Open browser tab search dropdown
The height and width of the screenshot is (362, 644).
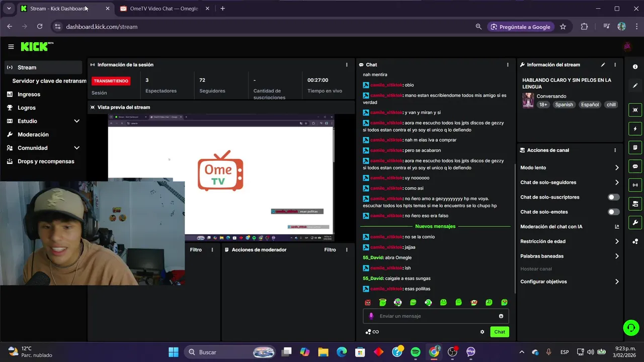coord(9,9)
